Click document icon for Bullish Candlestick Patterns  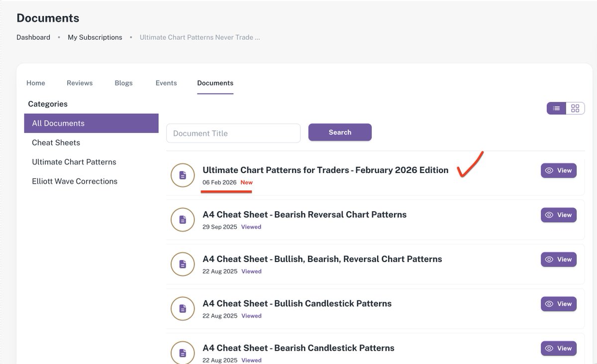183,309
